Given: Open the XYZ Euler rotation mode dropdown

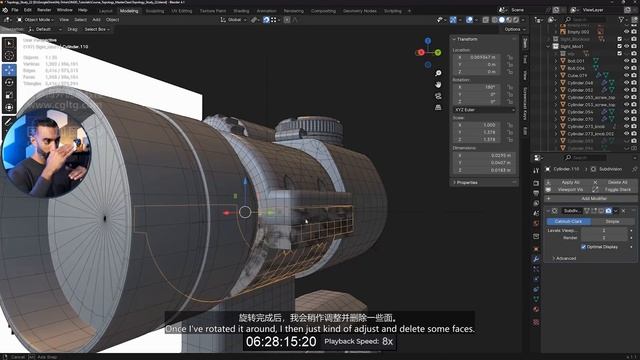Looking at the screenshot, I should (x=484, y=110).
